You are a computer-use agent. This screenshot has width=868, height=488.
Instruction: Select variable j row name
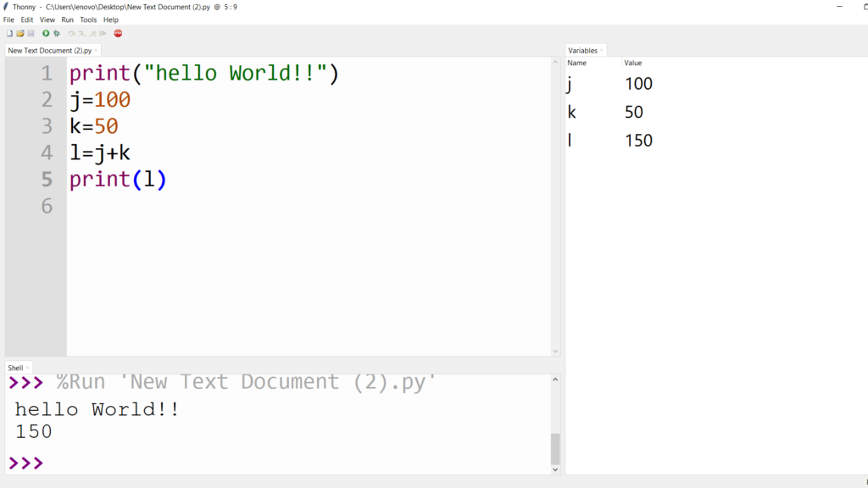point(570,84)
